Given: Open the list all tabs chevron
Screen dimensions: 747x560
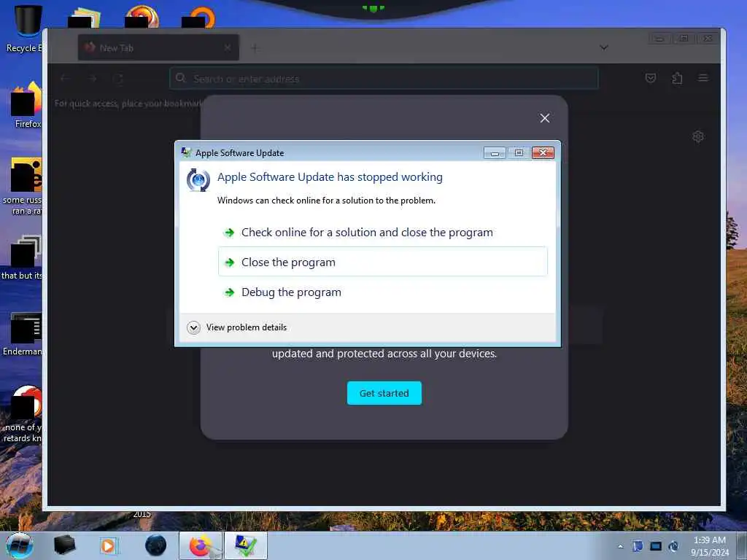Looking at the screenshot, I should click(603, 47).
